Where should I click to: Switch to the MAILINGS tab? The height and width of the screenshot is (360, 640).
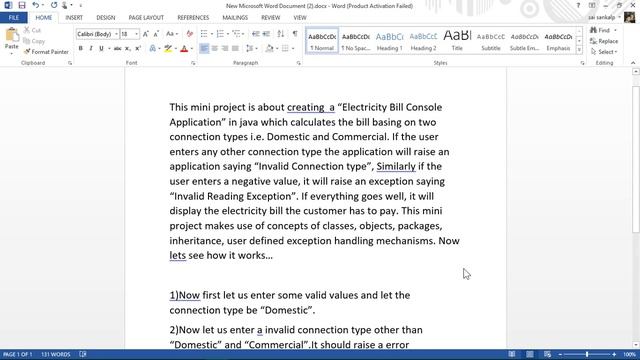(235, 18)
